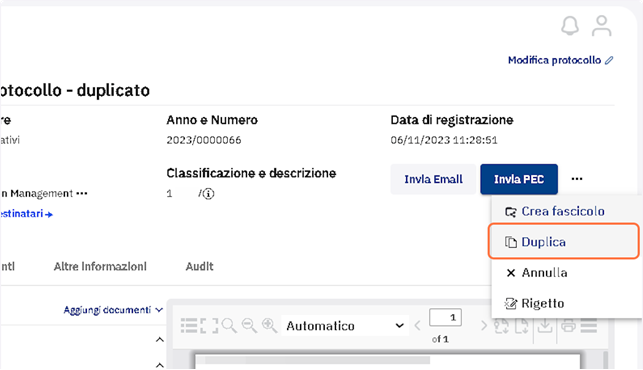Click the Rigetto edit icon
This screenshot has height=370, width=643.
coord(511,304)
